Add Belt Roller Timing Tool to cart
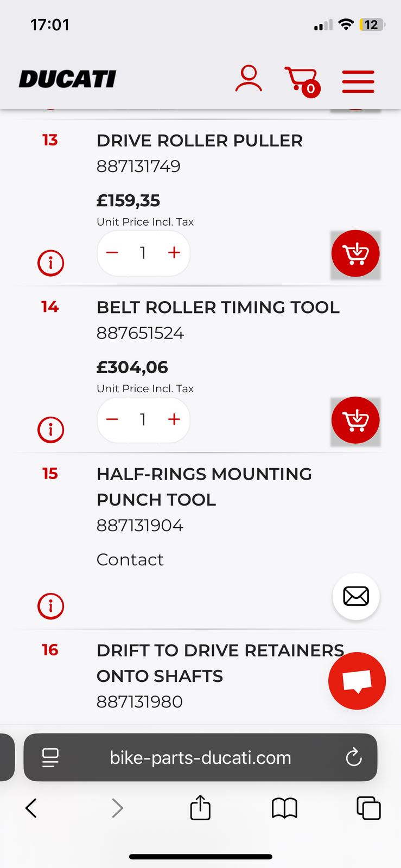Image resolution: width=401 pixels, height=868 pixels. pyautogui.click(x=355, y=420)
